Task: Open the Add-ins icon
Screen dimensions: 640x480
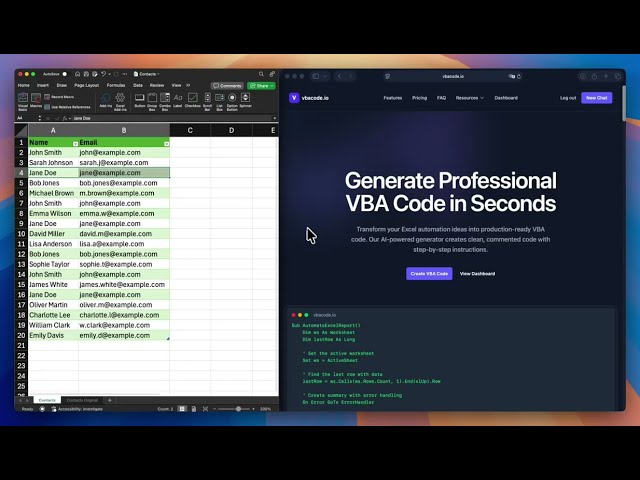Action: (x=106, y=98)
